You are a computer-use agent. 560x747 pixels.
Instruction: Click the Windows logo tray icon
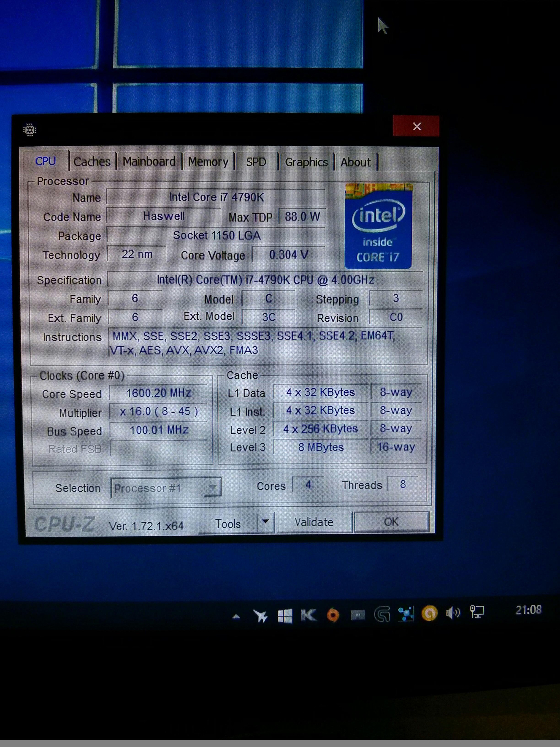[285, 616]
